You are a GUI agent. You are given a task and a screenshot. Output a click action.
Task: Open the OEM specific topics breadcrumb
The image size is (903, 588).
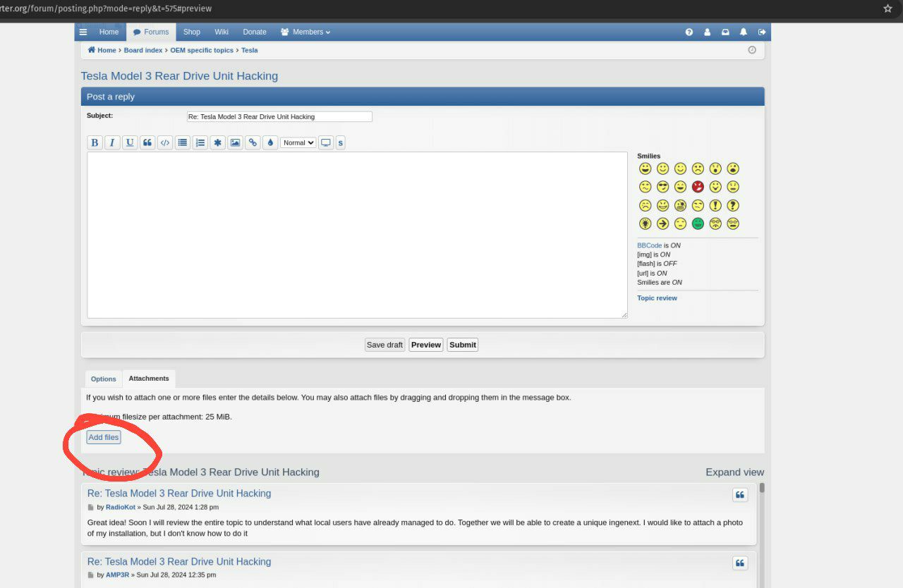tap(202, 50)
